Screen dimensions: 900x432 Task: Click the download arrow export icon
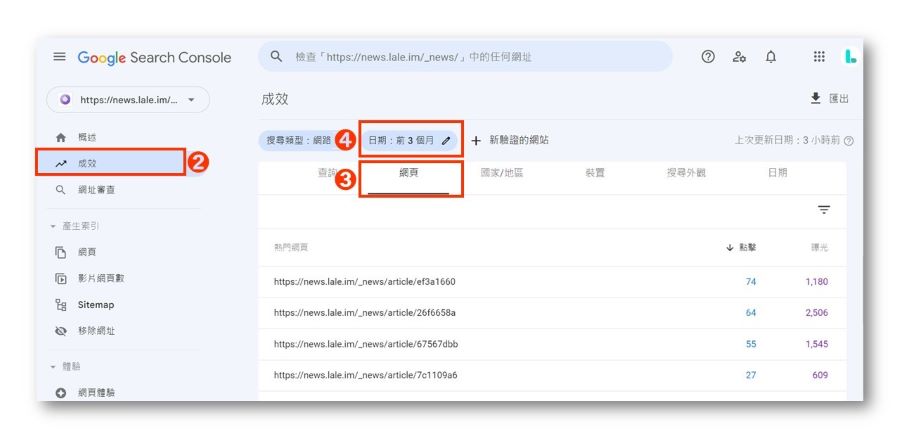coord(816,99)
